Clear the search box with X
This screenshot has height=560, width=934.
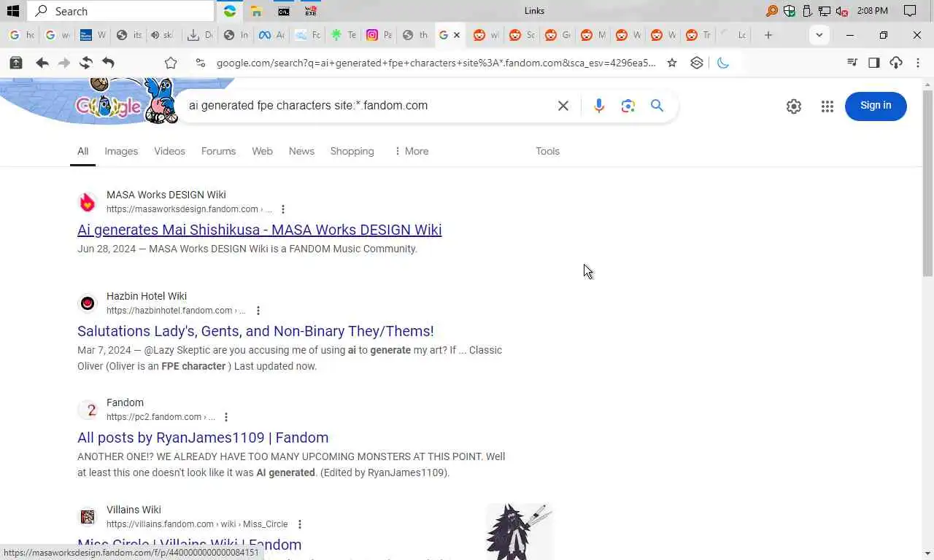(x=563, y=106)
